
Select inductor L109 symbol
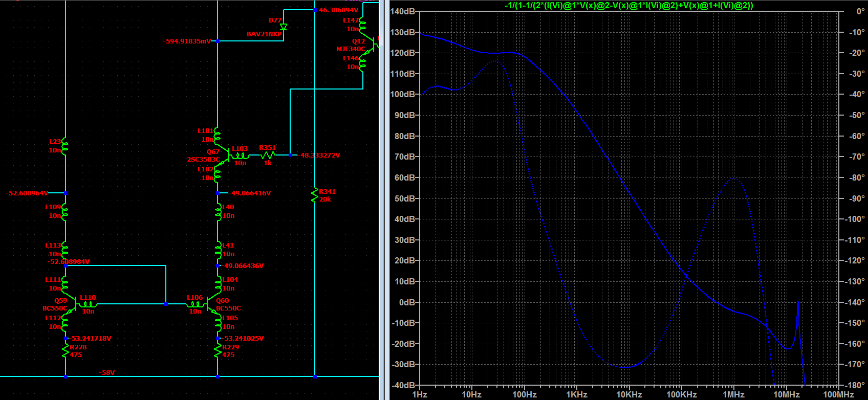click(x=66, y=211)
